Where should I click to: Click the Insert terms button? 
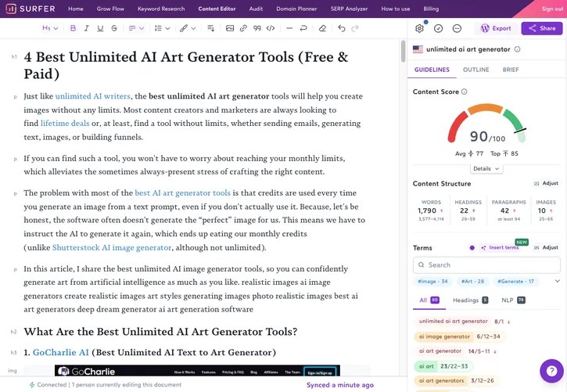[x=500, y=248]
